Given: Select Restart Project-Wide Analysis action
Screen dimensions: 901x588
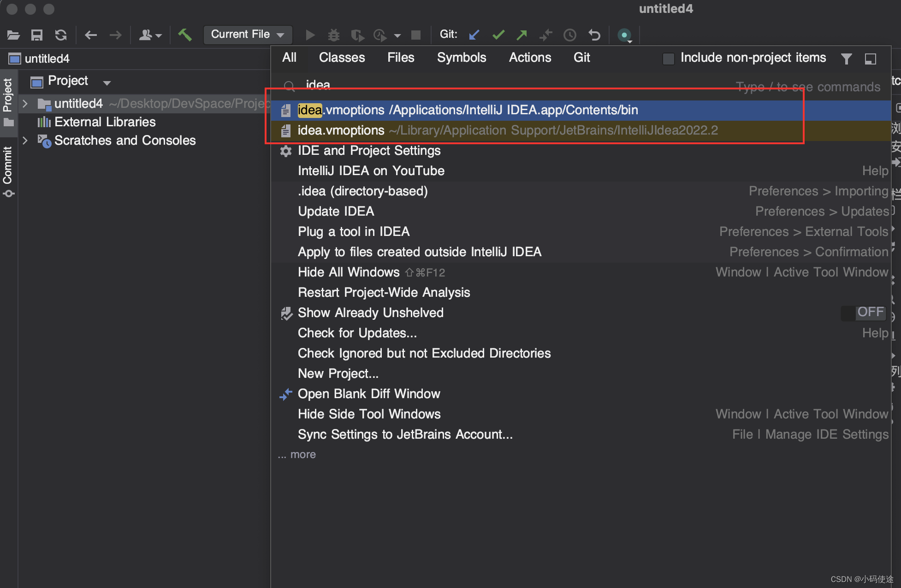Looking at the screenshot, I should tap(581, 293).
